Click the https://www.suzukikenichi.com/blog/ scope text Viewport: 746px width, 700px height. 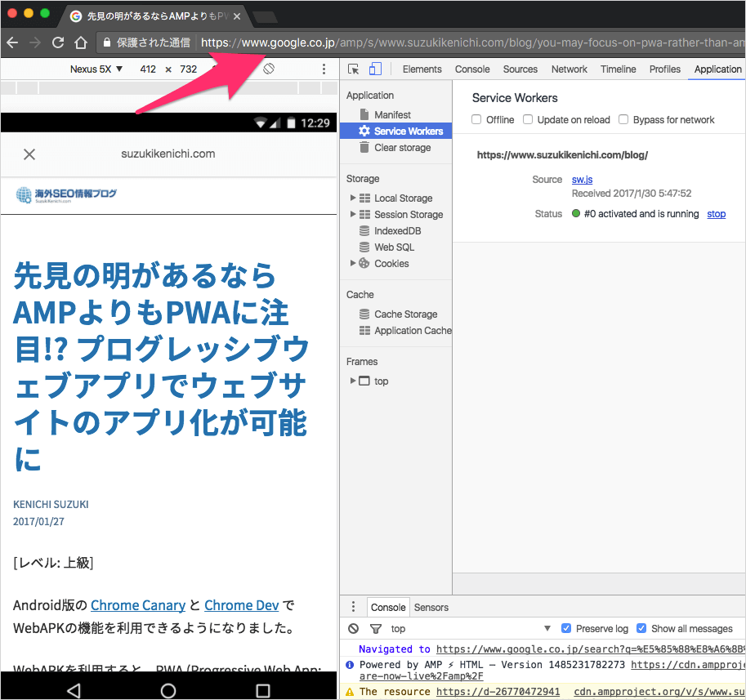[x=562, y=155]
